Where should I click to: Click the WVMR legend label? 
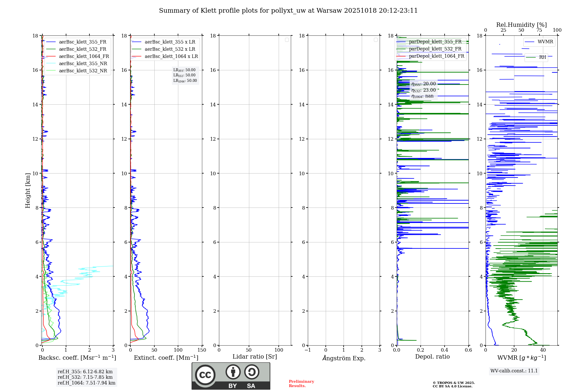coord(545,42)
